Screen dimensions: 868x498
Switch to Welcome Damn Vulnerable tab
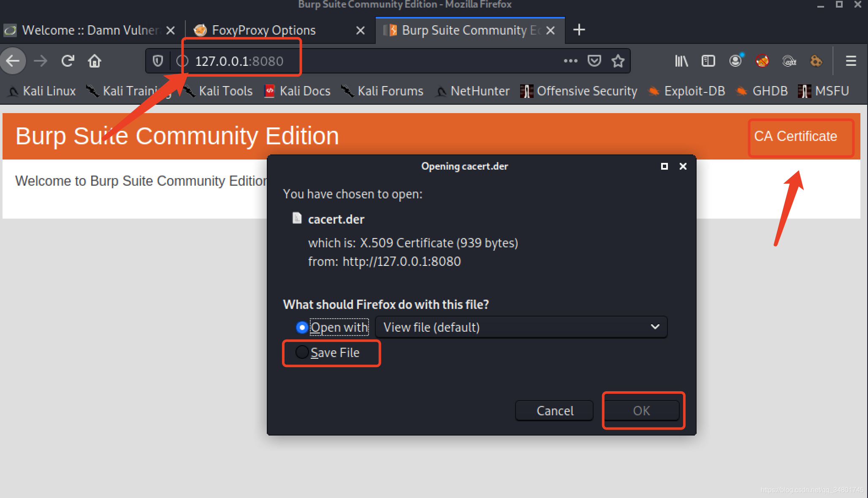coord(89,30)
